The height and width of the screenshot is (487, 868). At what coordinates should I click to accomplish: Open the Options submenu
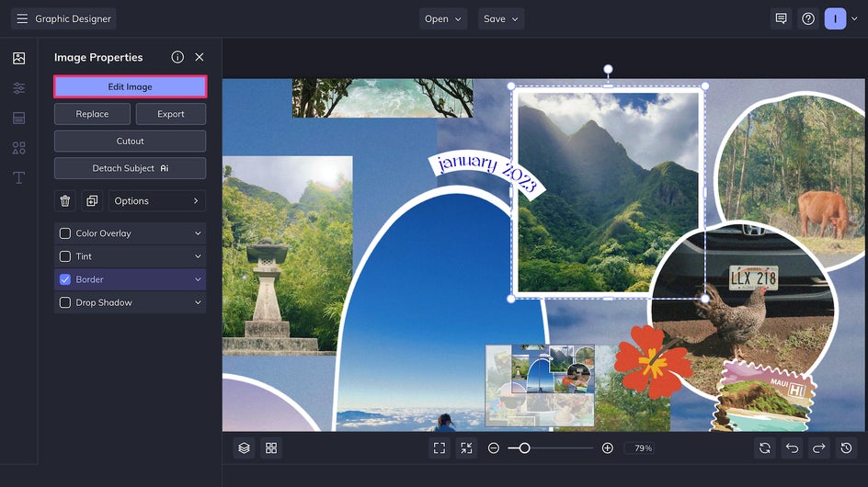pyautogui.click(x=157, y=201)
